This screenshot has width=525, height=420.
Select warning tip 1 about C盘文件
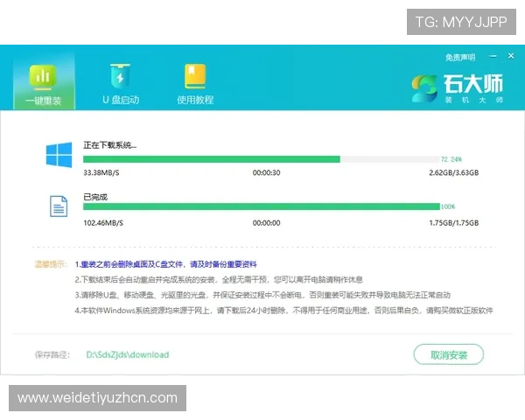[165, 264]
